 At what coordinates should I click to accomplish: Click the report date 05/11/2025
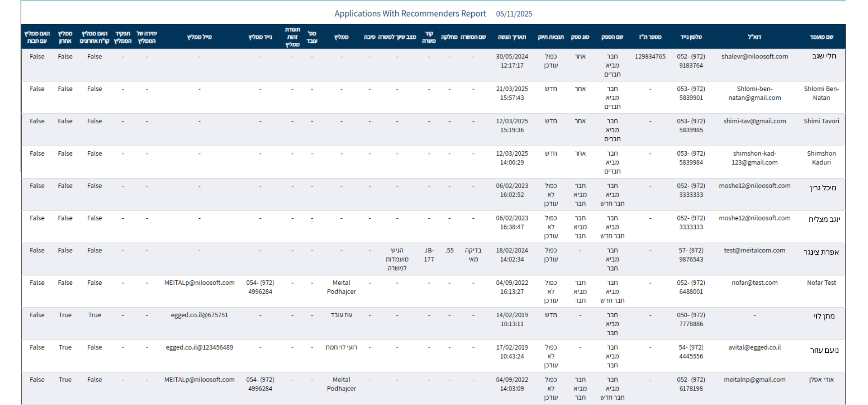514,14
